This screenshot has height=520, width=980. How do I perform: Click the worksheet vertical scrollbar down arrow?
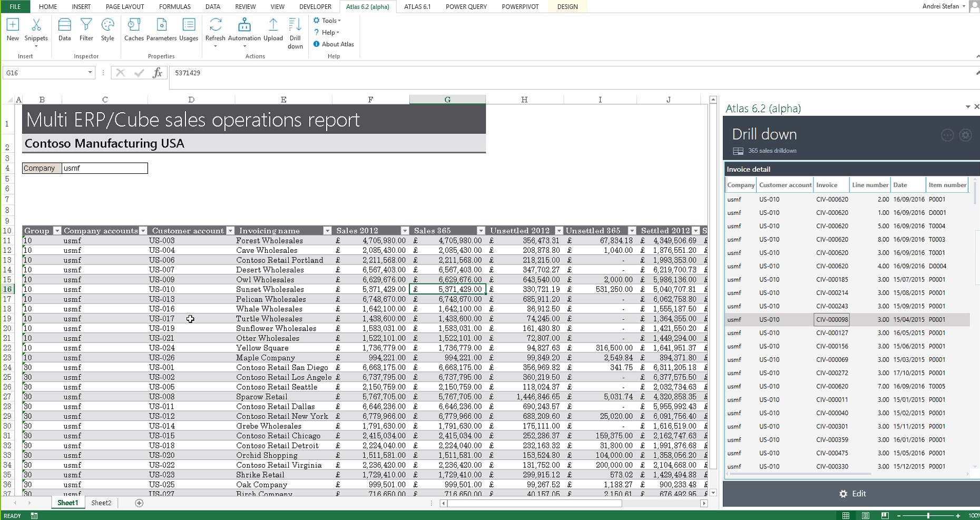coord(713,493)
